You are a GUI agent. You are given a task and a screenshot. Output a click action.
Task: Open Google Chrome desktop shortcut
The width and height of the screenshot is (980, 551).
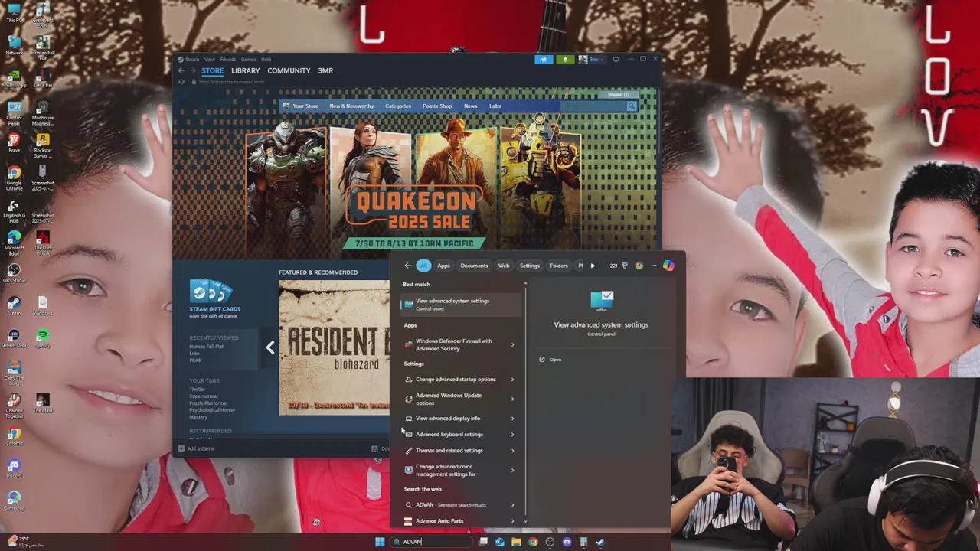pyautogui.click(x=14, y=178)
